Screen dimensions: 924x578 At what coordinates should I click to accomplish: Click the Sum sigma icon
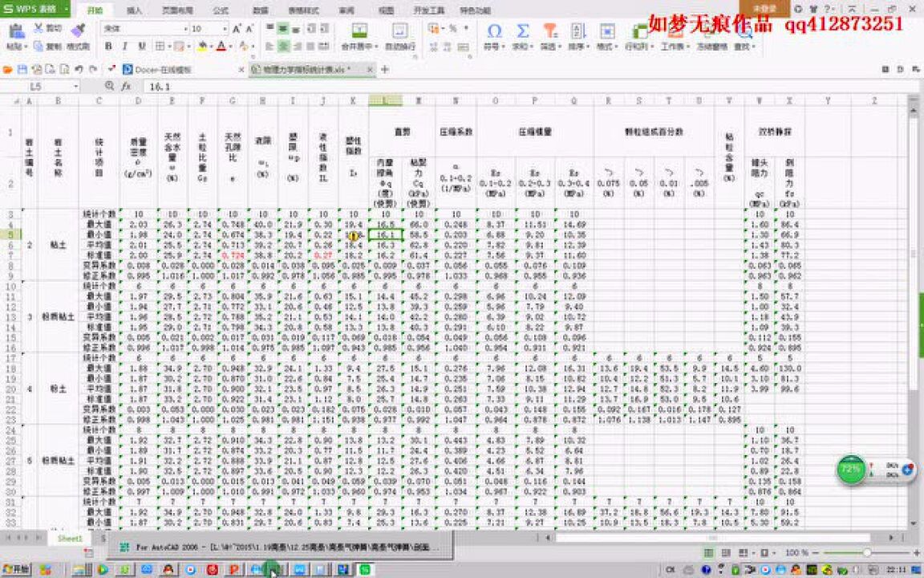point(522,31)
